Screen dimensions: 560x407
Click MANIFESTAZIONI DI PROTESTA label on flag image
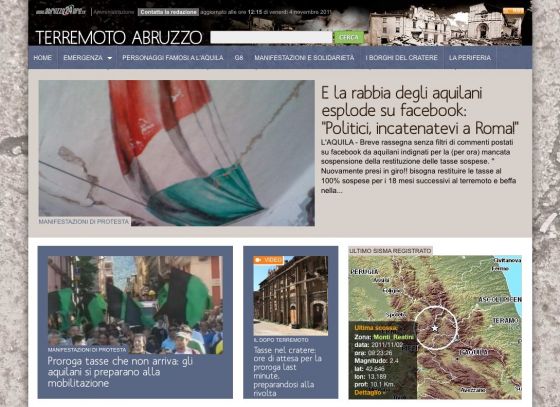click(84, 222)
